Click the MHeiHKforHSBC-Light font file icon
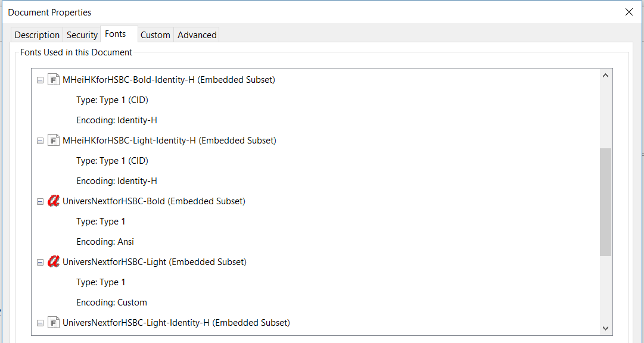Image resolution: width=644 pixels, height=343 pixels. (x=54, y=141)
